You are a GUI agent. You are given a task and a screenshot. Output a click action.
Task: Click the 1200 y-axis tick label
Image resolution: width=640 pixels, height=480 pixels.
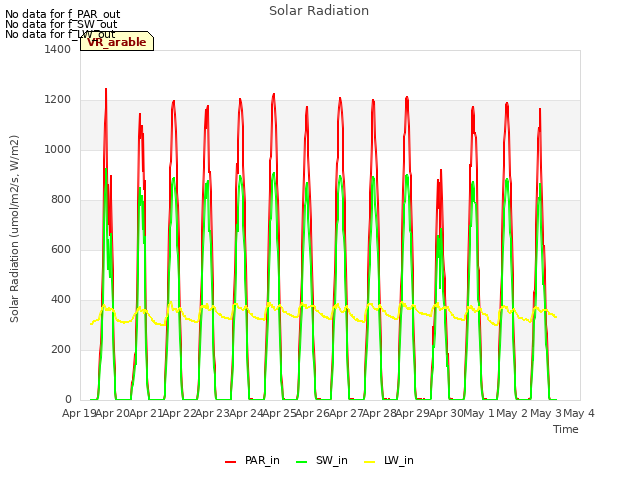(58, 100)
